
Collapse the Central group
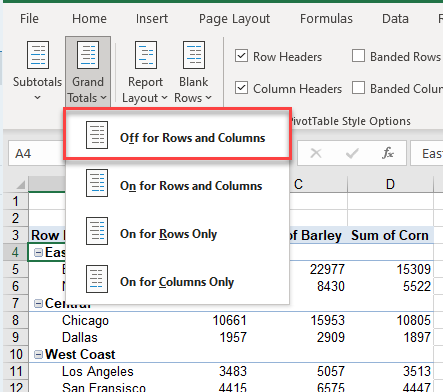tap(39, 304)
